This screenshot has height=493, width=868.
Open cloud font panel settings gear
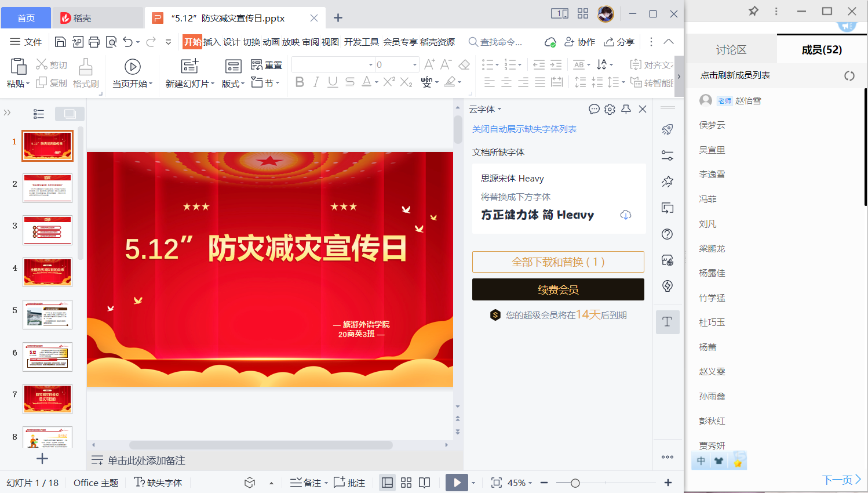pyautogui.click(x=610, y=109)
